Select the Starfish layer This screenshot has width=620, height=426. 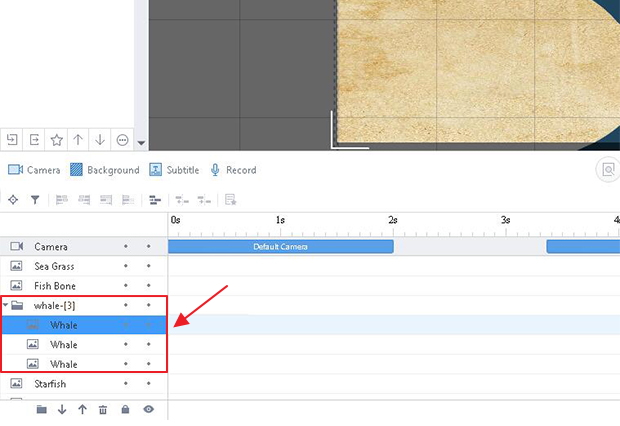click(x=84, y=384)
